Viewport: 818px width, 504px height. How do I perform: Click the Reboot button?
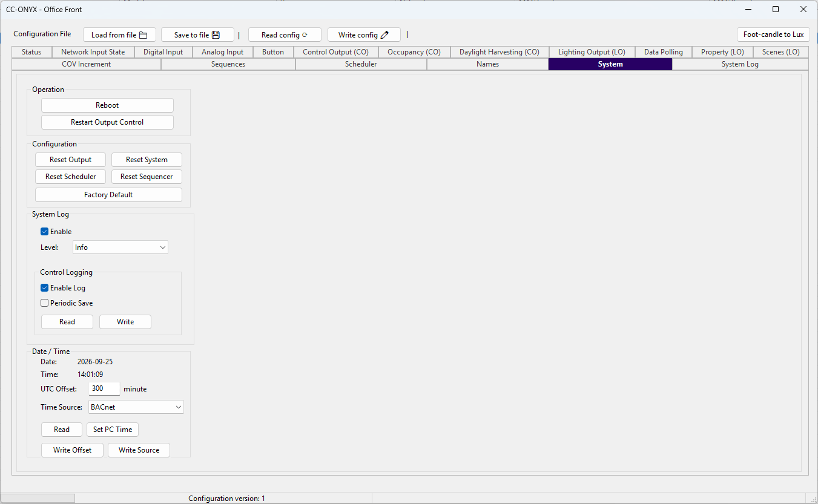[107, 105]
